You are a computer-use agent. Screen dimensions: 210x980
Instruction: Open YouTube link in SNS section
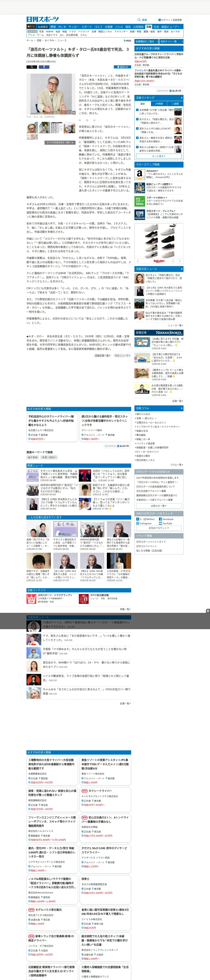pos(165,523)
